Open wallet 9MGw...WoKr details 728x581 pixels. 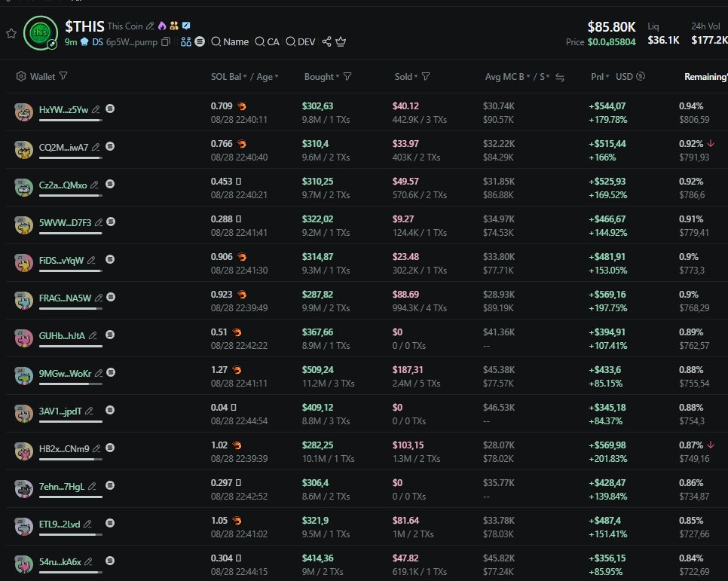pos(65,374)
